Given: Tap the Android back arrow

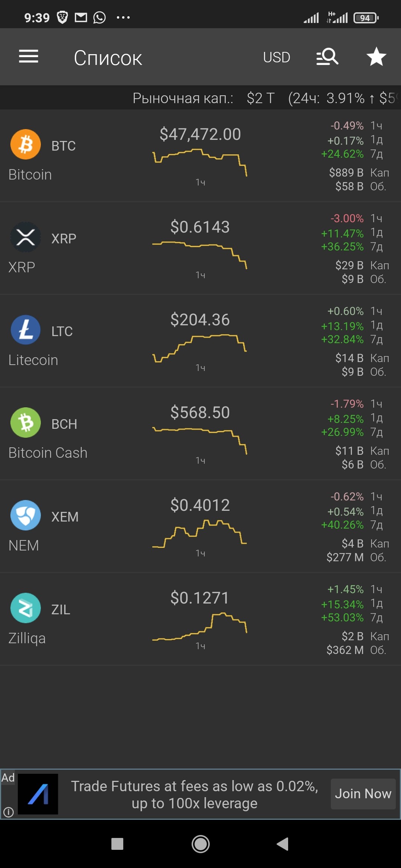Looking at the screenshot, I should click(283, 844).
